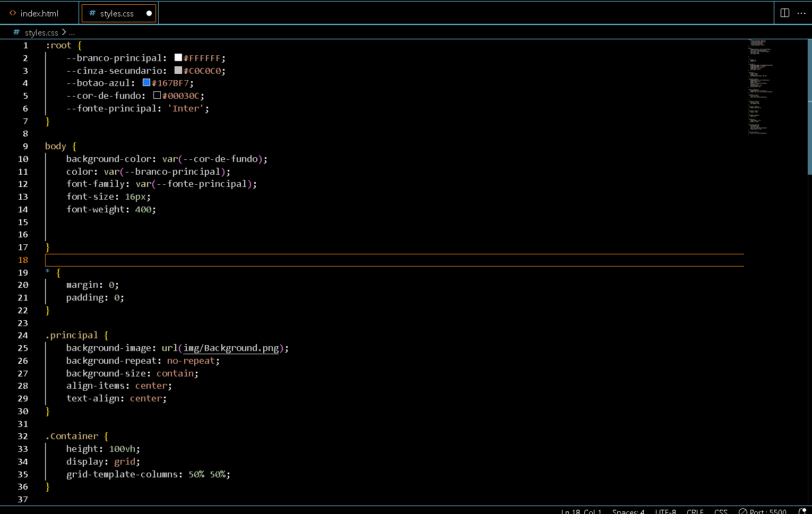
Task: Select the styles.css editor tab
Action: [x=119, y=13]
